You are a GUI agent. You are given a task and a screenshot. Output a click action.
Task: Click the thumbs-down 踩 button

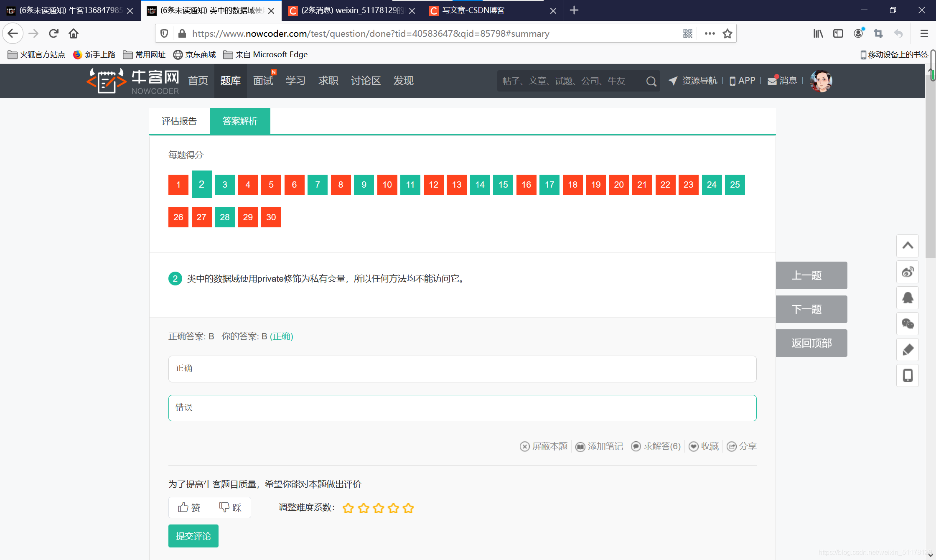pyautogui.click(x=230, y=507)
